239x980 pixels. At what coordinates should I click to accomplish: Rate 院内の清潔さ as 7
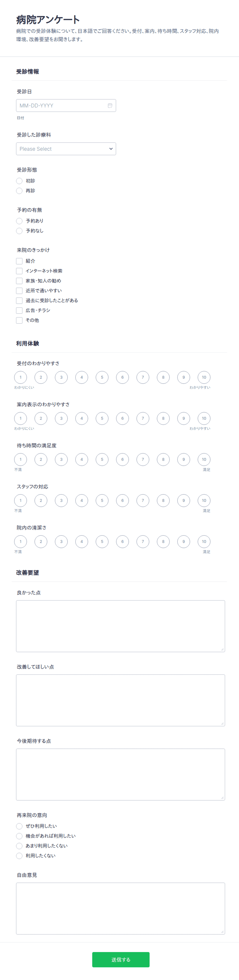(143, 542)
